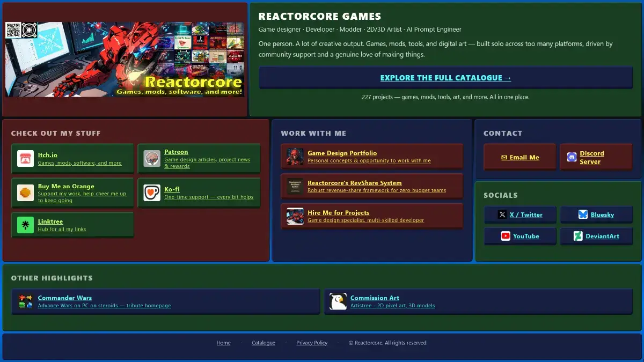Click 'Personal concepts & opportunity to work' text

[369, 161]
